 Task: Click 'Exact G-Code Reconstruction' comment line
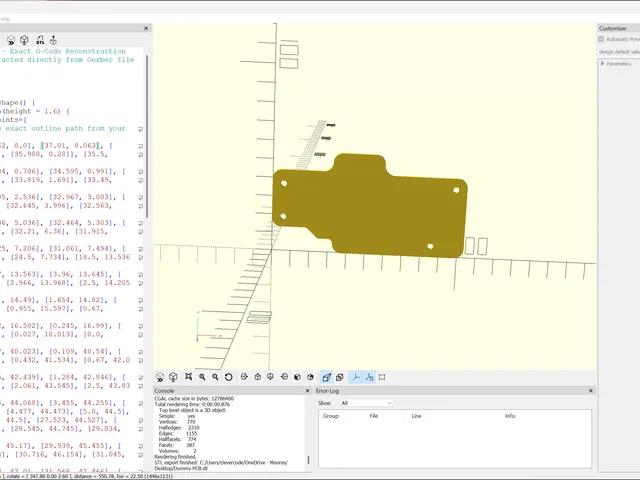tap(68, 51)
